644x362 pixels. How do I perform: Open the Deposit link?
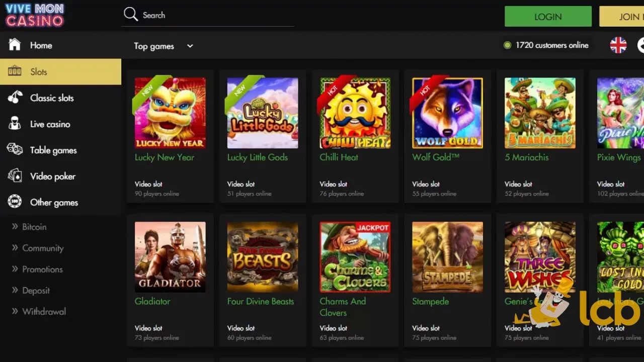click(36, 290)
